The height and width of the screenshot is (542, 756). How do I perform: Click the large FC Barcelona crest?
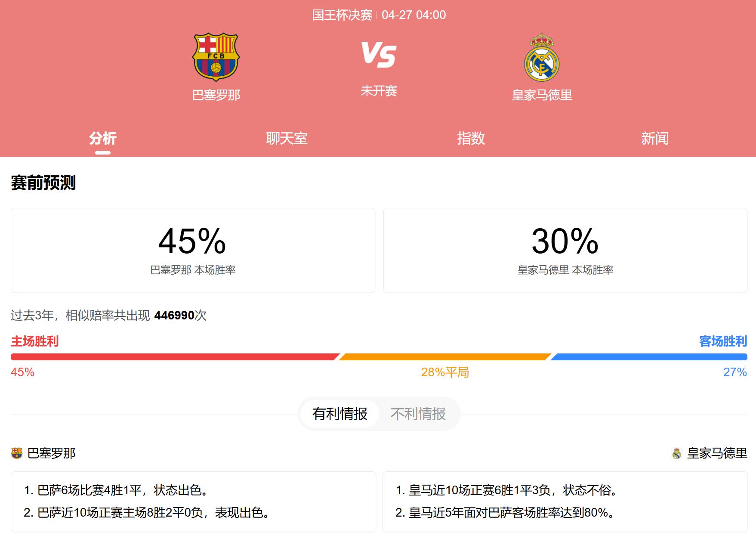216,57
